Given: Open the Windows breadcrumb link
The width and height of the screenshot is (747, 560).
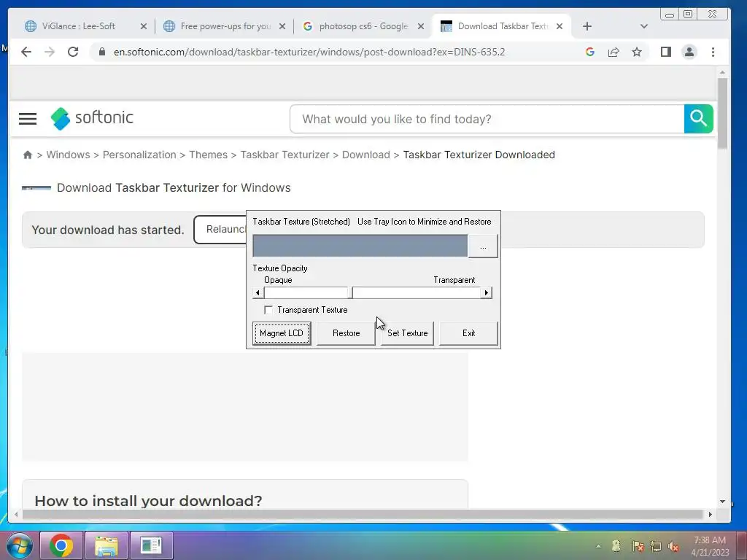Looking at the screenshot, I should click(68, 155).
